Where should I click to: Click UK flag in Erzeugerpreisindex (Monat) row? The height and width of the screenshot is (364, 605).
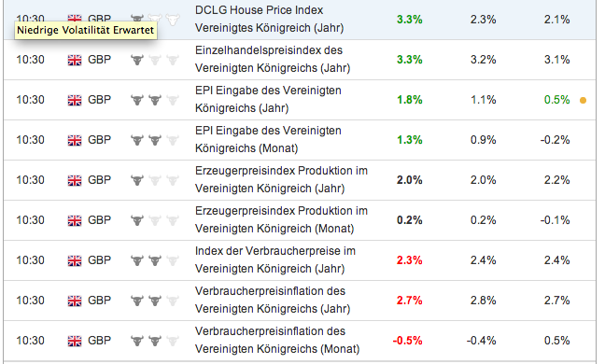click(75, 220)
